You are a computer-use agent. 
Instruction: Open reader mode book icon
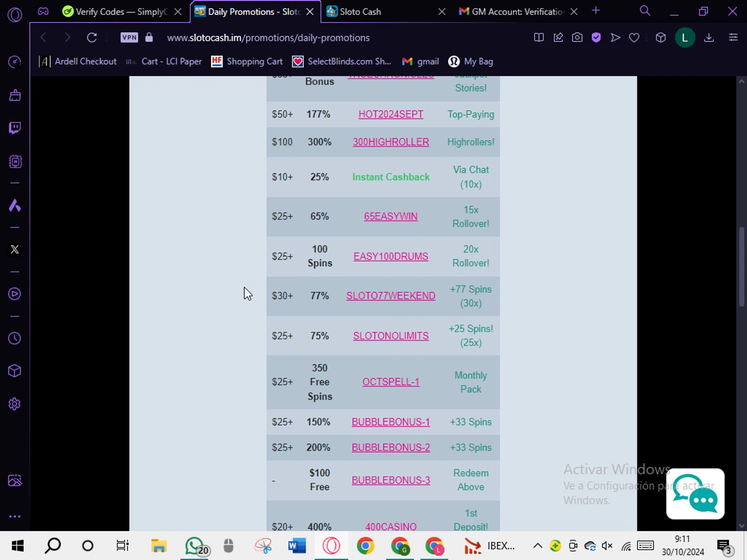(539, 37)
